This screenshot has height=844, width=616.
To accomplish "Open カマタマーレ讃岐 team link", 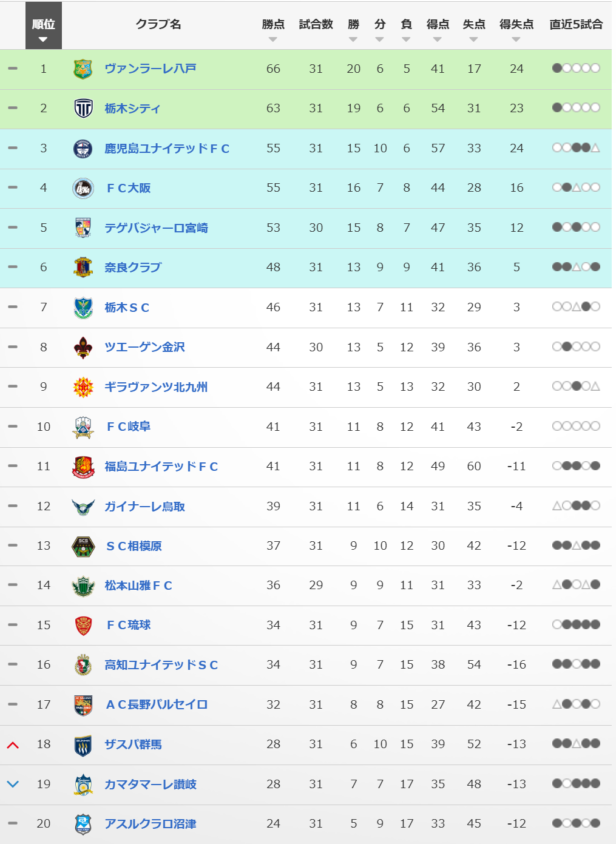I will [x=151, y=785].
